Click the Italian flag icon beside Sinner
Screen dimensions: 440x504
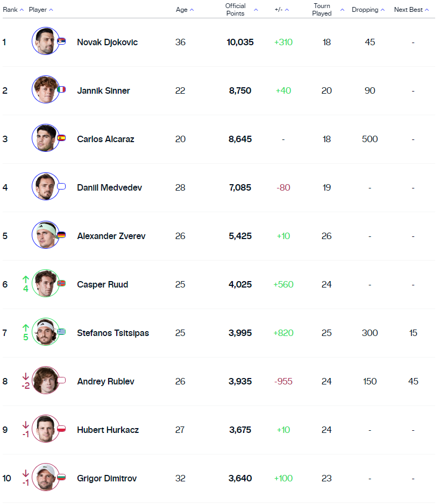coord(61,90)
